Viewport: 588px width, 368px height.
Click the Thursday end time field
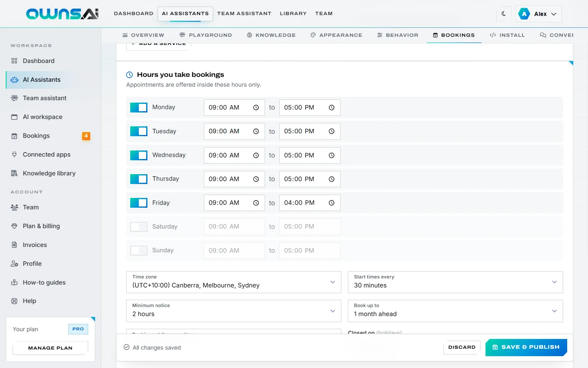pyautogui.click(x=310, y=179)
